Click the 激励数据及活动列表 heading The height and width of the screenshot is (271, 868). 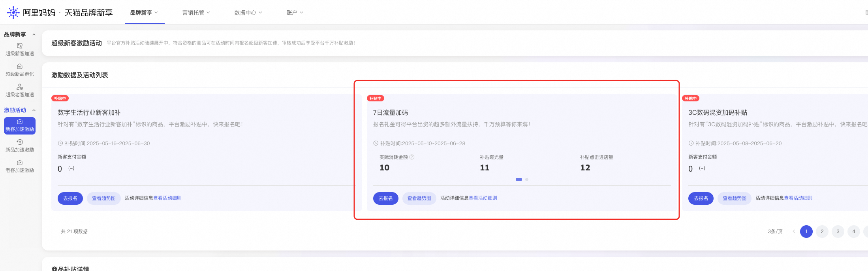click(80, 75)
